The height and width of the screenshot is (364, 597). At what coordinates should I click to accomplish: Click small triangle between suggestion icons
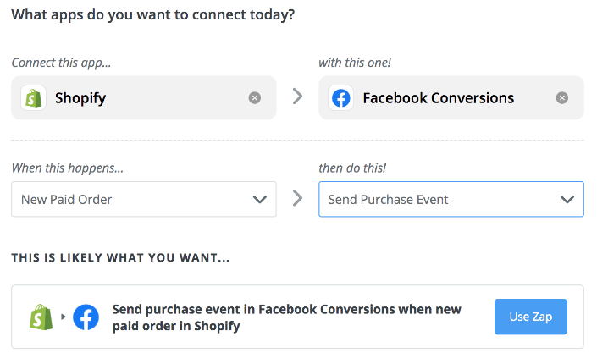pos(64,317)
